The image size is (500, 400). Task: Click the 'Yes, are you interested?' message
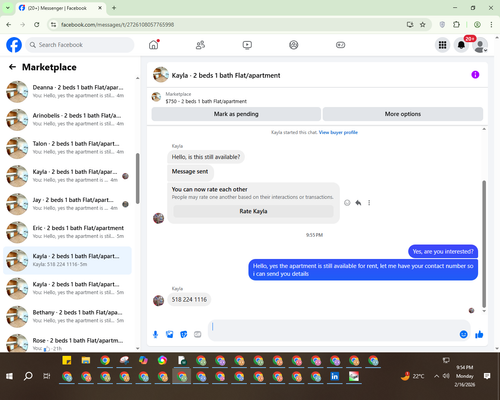coord(443,252)
